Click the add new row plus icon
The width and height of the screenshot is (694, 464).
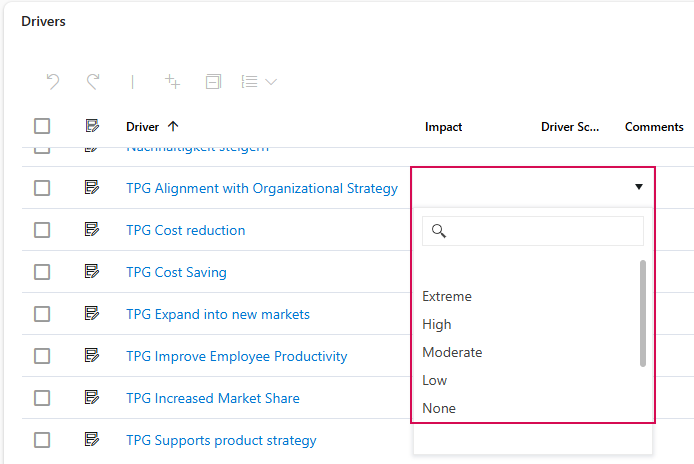coord(172,82)
